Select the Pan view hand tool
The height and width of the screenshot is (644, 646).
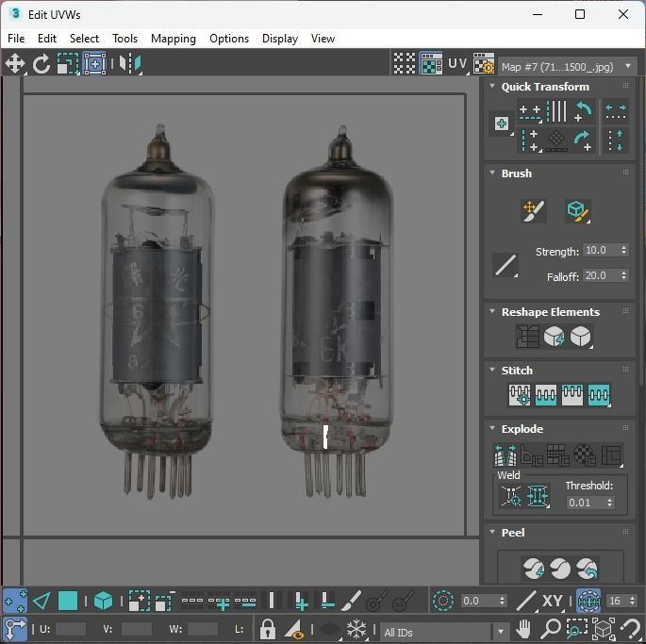pos(523,629)
